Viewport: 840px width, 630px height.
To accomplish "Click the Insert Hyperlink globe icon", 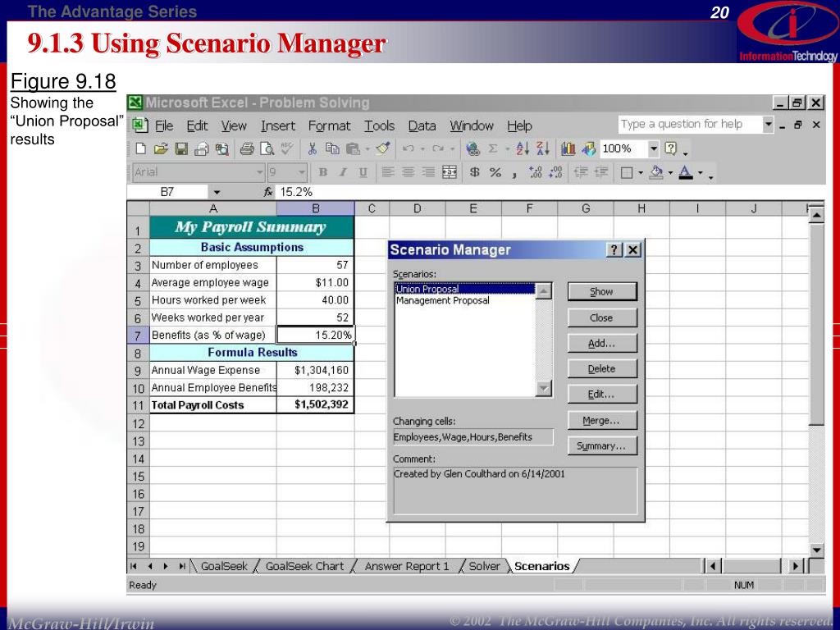I will [x=472, y=149].
